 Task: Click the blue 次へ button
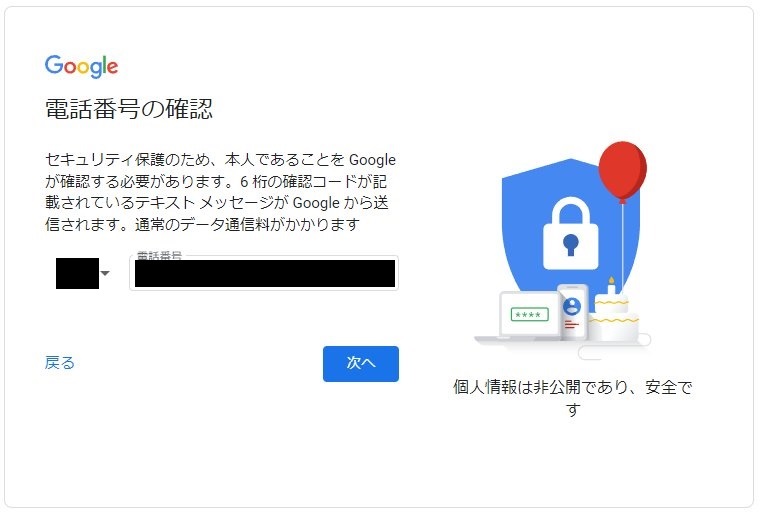tap(361, 363)
